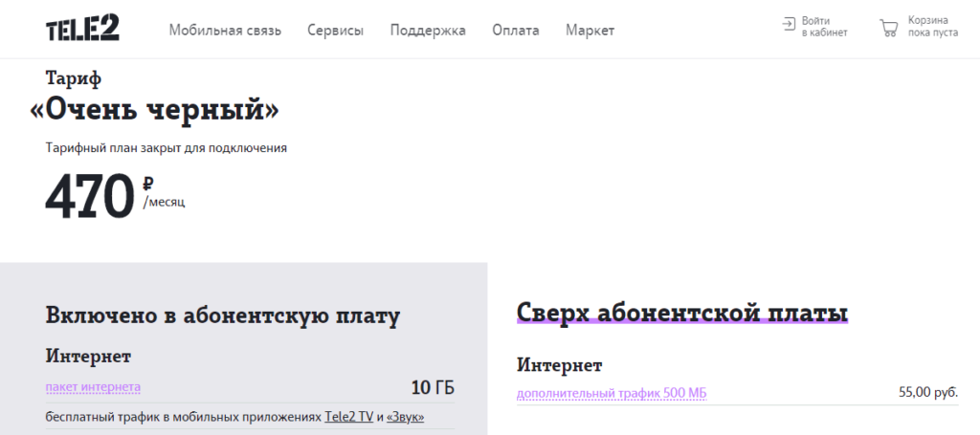Click the shopping cart icon

pos(889,27)
